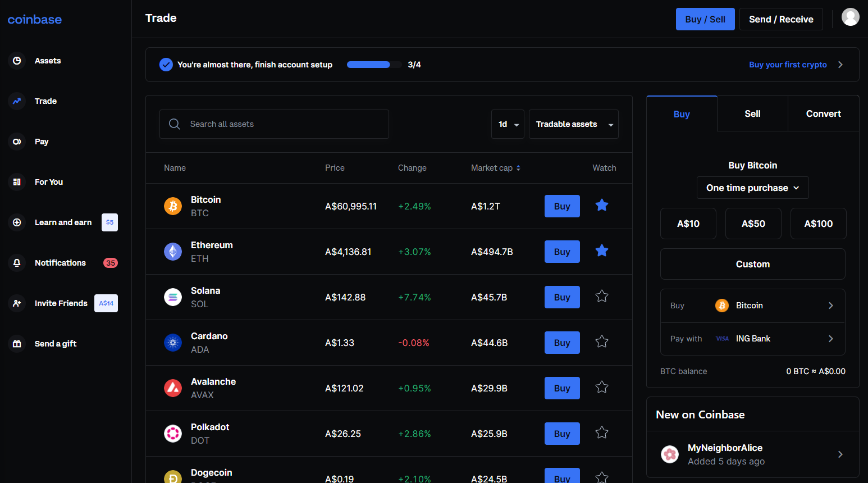
Task: Open the Send a gift icon
Action: coord(17,344)
